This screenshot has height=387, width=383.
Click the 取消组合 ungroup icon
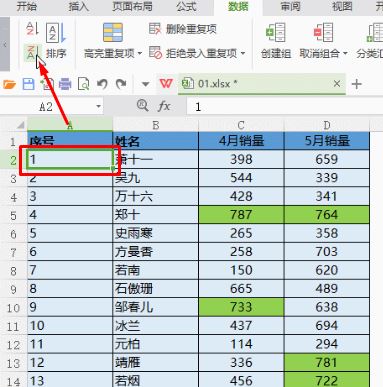pyautogui.click(x=323, y=32)
